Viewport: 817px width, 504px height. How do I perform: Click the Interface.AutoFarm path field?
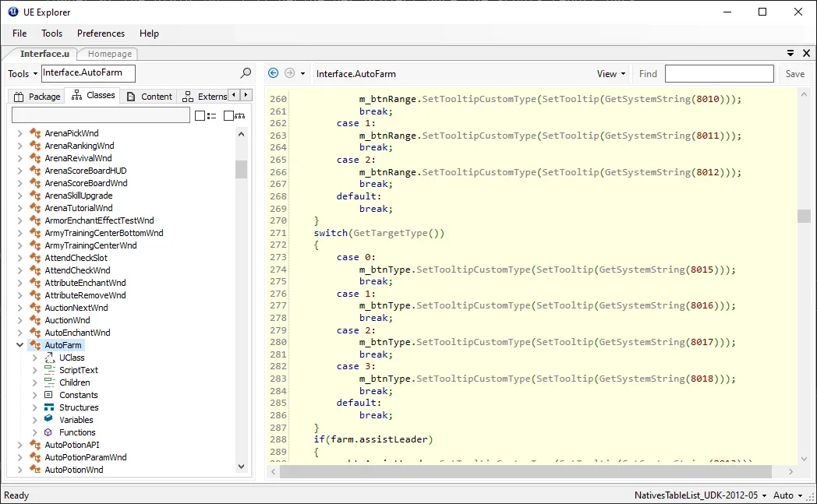tap(88, 73)
